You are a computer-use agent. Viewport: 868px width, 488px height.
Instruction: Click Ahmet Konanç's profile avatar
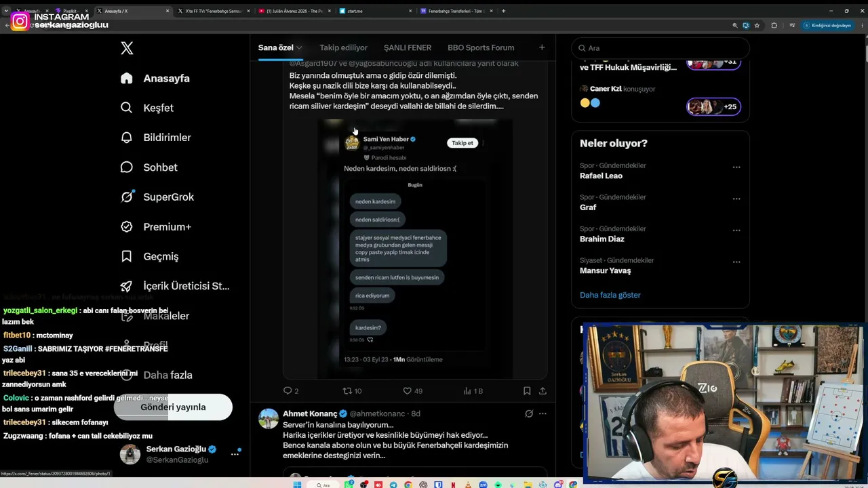(269, 419)
